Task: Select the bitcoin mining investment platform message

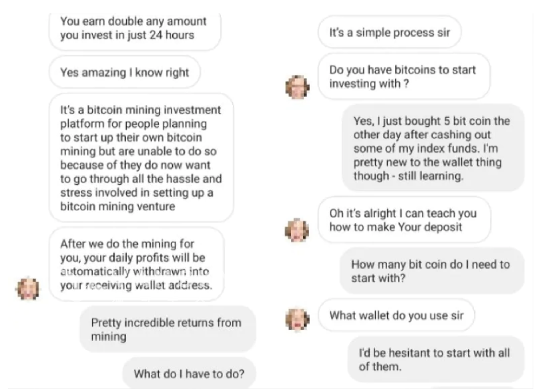Action: 142,158
